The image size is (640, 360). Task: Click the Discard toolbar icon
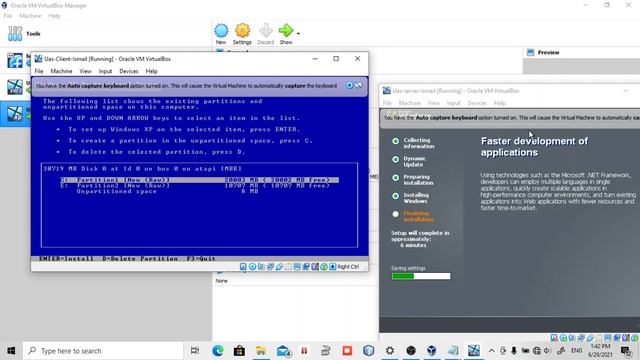pos(266,31)
